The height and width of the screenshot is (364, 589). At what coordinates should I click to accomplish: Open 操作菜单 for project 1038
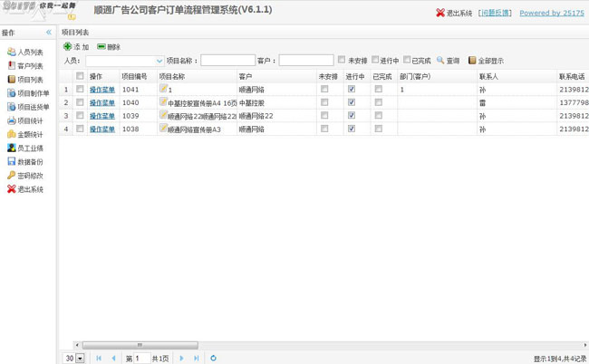tap(102, 129)
